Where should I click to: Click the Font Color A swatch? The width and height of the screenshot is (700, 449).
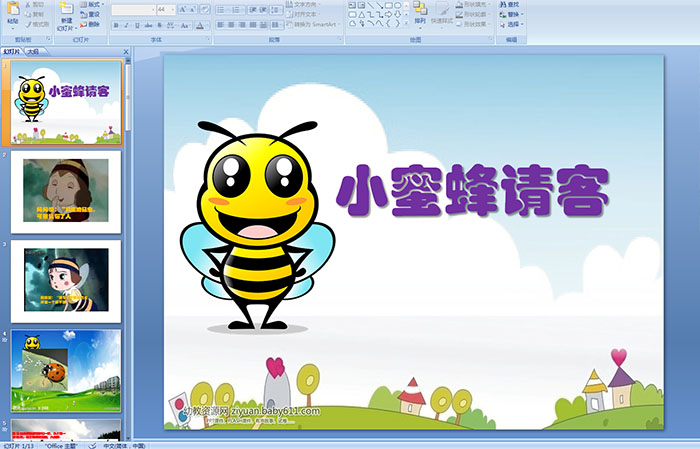(200, 25)
